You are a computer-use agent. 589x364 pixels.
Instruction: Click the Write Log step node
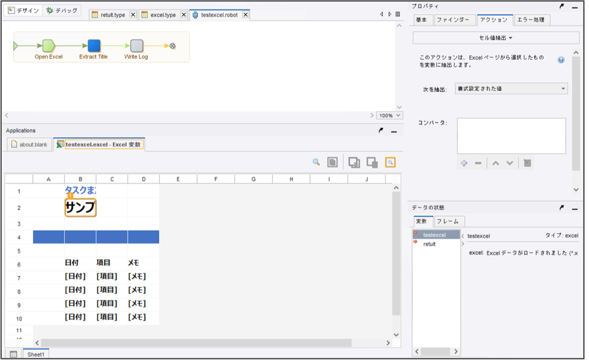point(137,46)
